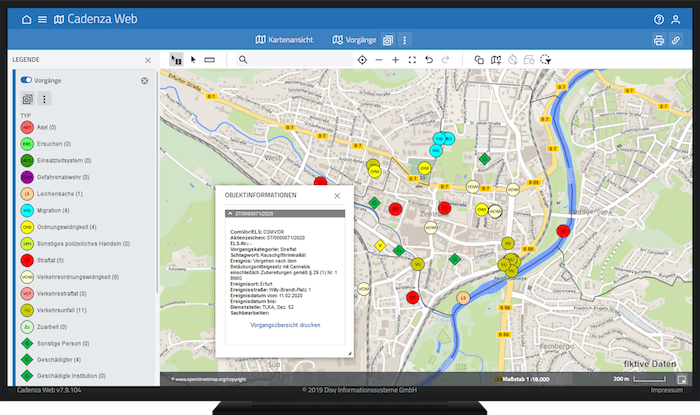Open the openstreetmap.org copyright link
The height and width of the screenshot is (415, 700).
pyautogui.click(x=210, y=379)
